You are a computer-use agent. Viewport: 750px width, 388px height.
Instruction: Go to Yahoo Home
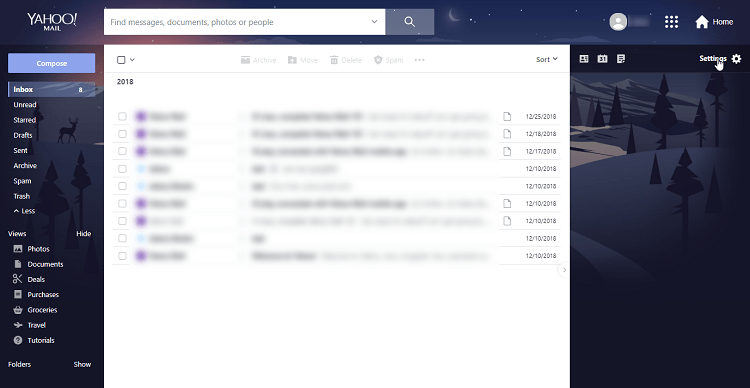click(x=714, y=22)
